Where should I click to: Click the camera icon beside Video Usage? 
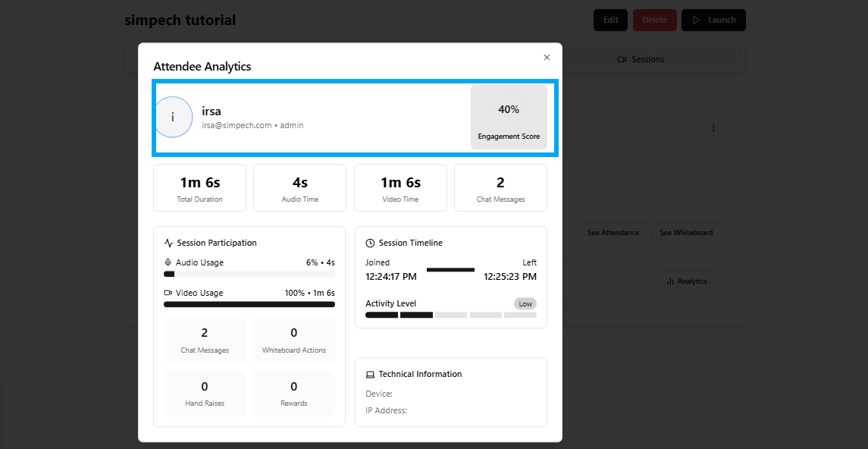coord(168,293)
